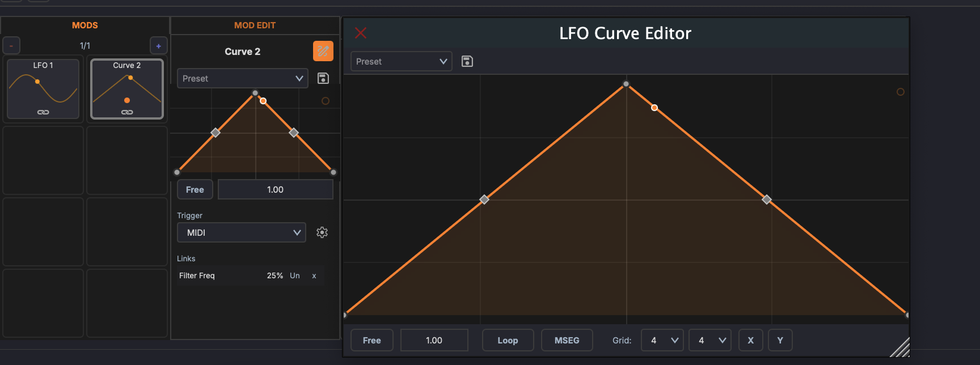Click link icon under Curve 2 thumbnail
Viewport: 980px width, 365px height.
click(x=127, y=112)
